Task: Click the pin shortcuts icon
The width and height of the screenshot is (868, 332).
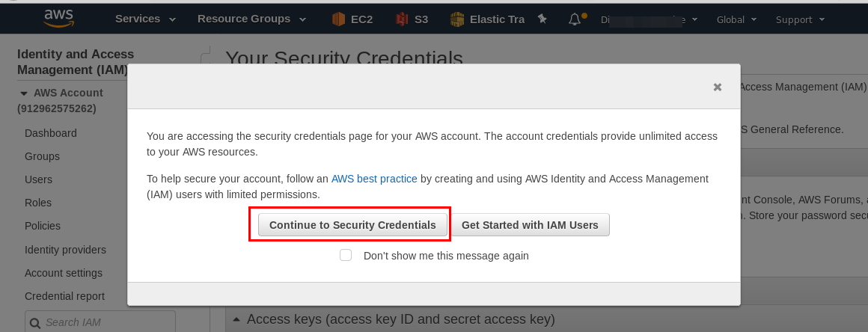Action: coord(542,19)
